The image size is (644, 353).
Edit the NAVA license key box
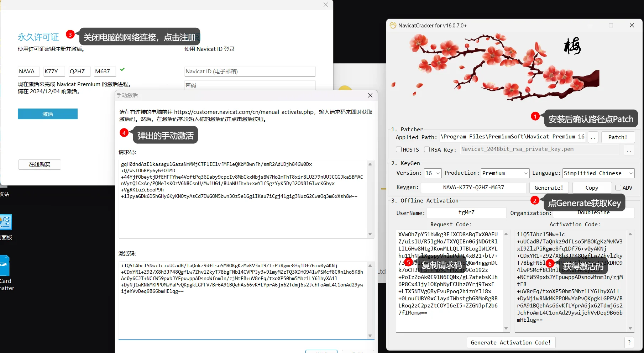[28, 71]
